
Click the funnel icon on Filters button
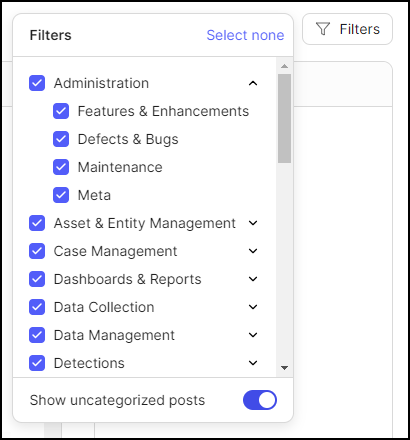point(323,29)
